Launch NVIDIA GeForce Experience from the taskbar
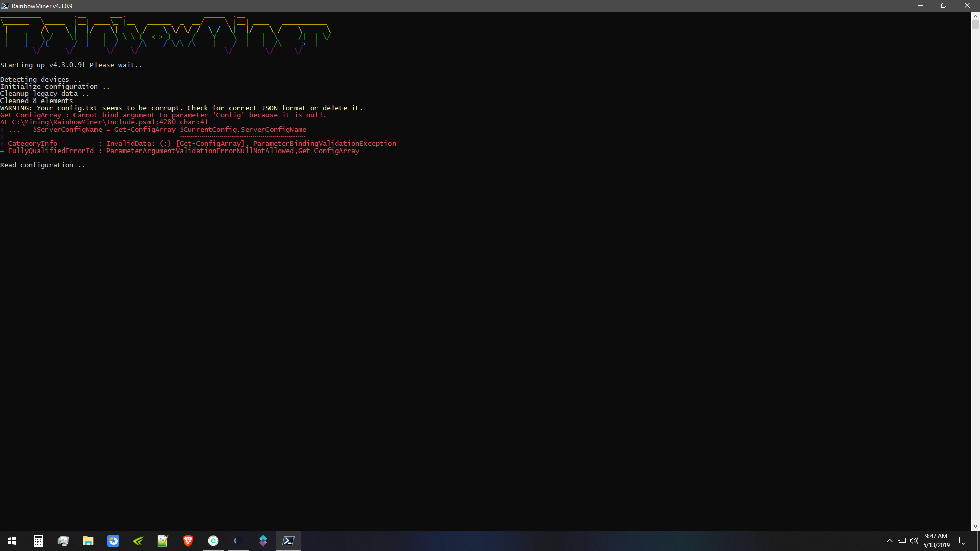 click(138, 541)
